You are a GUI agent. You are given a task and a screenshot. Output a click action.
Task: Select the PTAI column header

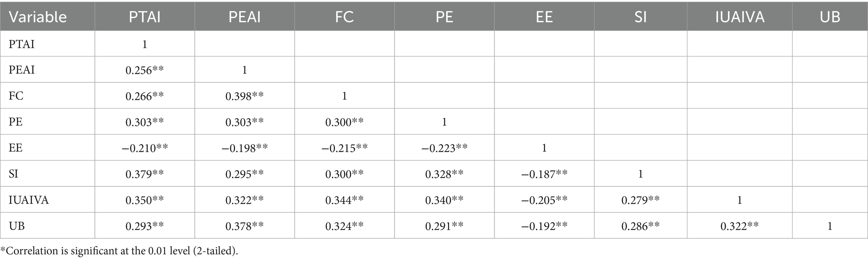click(x=144, y=17)
